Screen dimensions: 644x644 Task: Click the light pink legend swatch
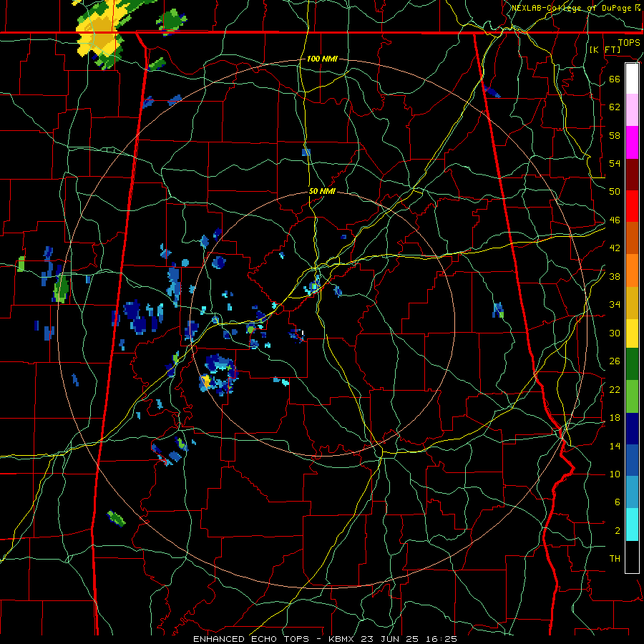click(x=632, y=109)
